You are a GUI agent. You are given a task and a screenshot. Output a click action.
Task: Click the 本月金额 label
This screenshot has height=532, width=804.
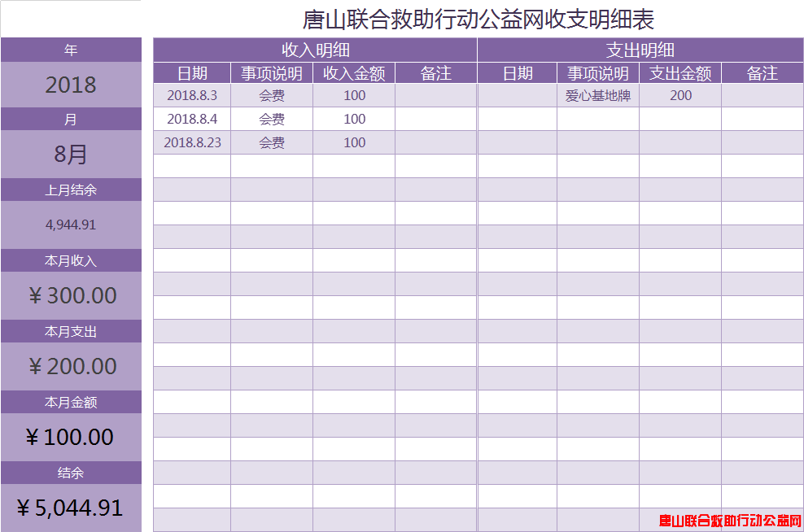[x=71, y=402]
